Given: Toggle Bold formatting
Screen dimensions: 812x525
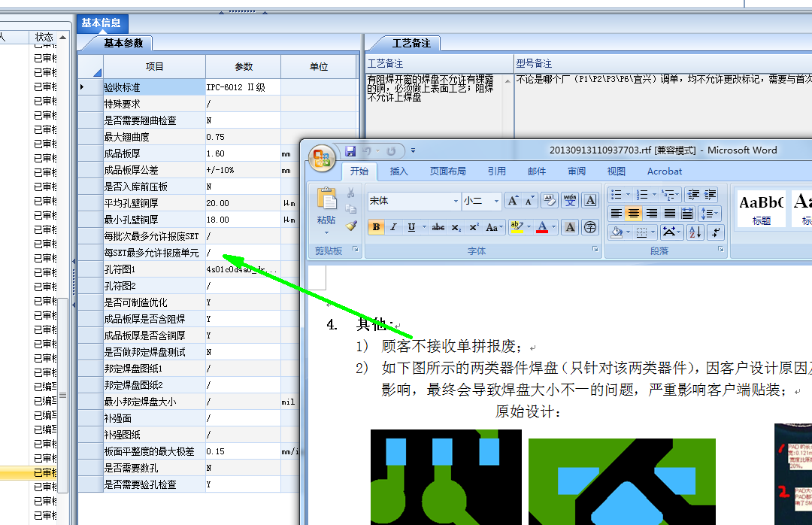Looking at the screenshot, I should click(377, 227).
